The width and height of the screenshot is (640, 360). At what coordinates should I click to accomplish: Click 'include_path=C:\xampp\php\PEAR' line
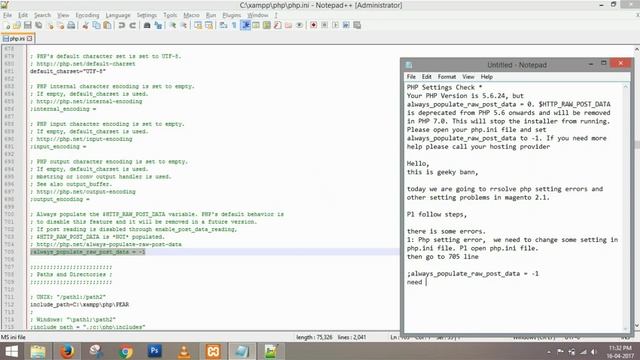(x=80, y=304)
